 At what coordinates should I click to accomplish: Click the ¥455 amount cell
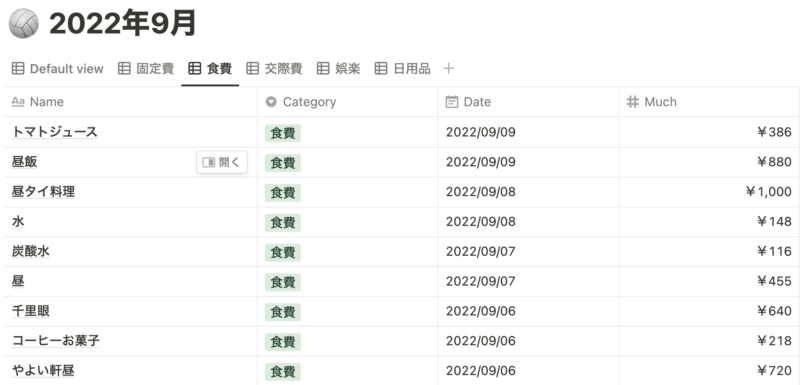point(709,281)
